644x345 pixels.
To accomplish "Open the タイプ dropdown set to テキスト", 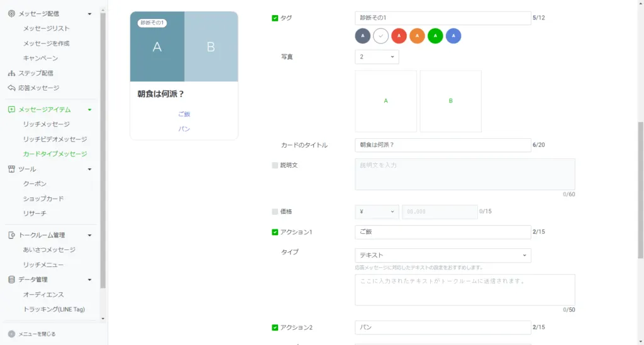I will click(x=442, y=255).
